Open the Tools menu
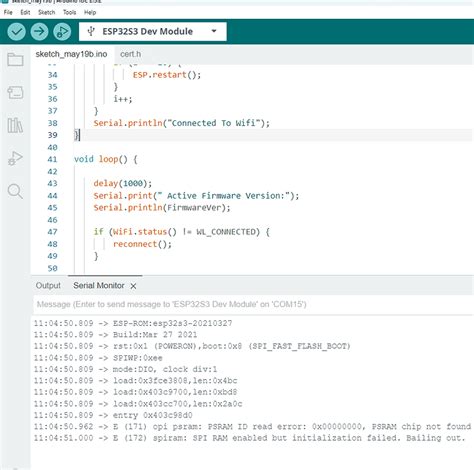This screenshot has height=470, width=474. 69,12
